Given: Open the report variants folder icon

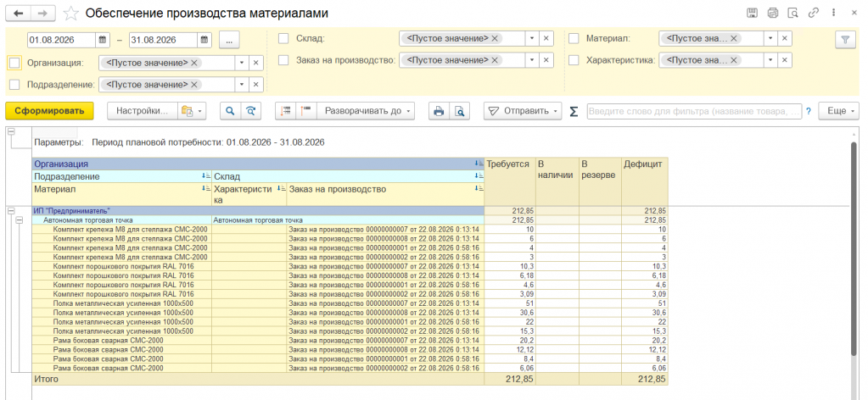Looking at the screenshot, I should [192, 111].
